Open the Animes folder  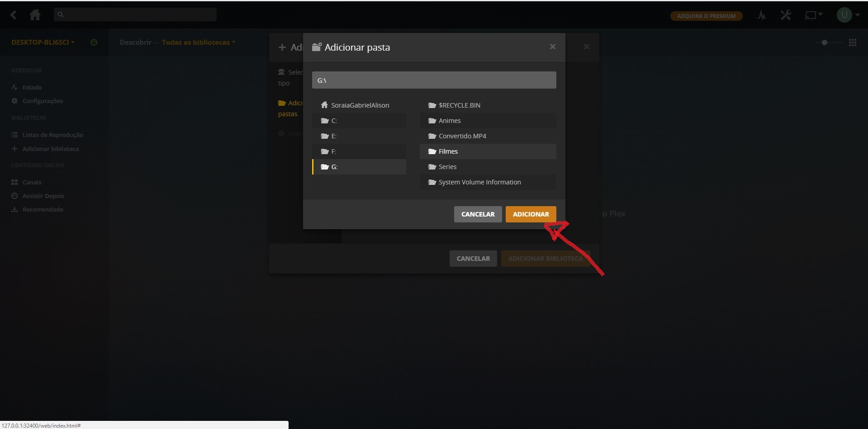(488, 121)
